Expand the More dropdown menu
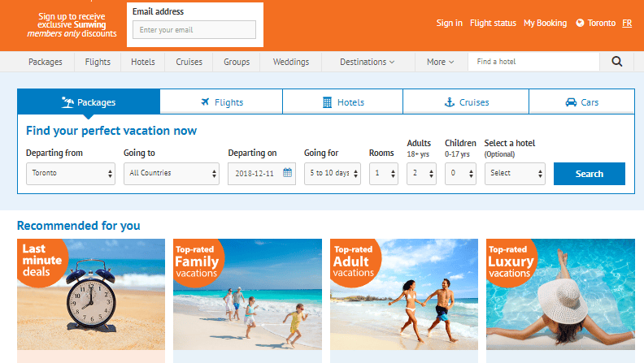Image resolution: width=644 pixels, height=363 pixels. coord(440,62)
